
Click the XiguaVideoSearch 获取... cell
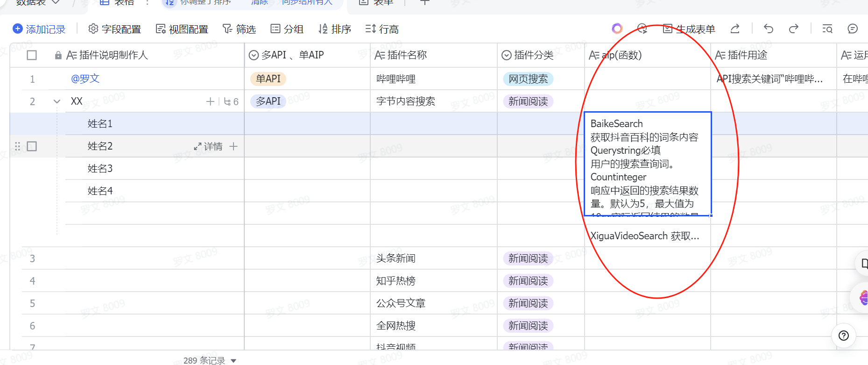pyautogui.click(x=648, y=236)
